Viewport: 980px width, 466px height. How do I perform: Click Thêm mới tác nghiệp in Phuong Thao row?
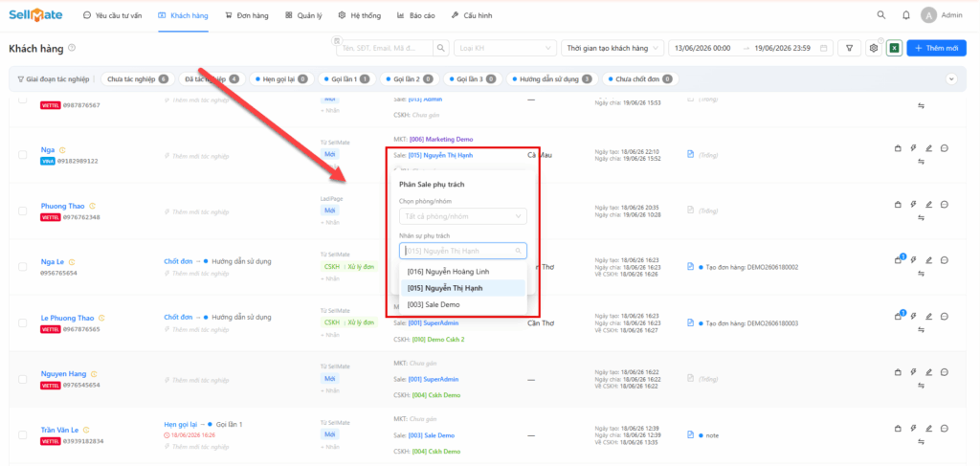[x=197, y=211]
